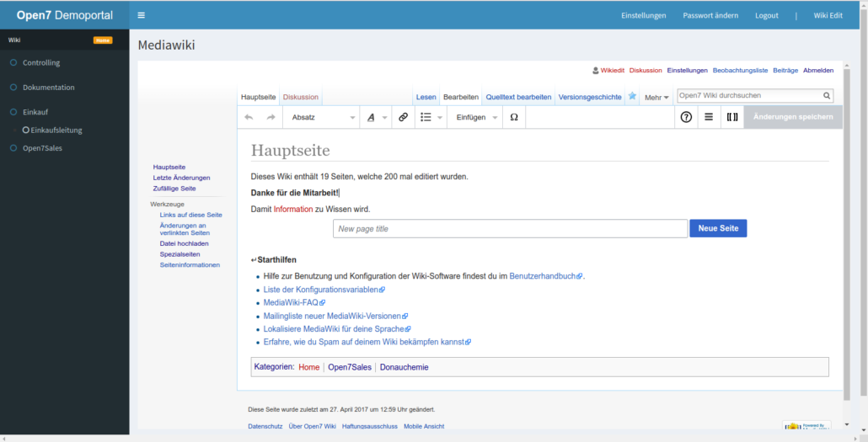Screen dimensions: 868x442
Task: Click the Wikiedit user icon
Action: coord(596,70)
